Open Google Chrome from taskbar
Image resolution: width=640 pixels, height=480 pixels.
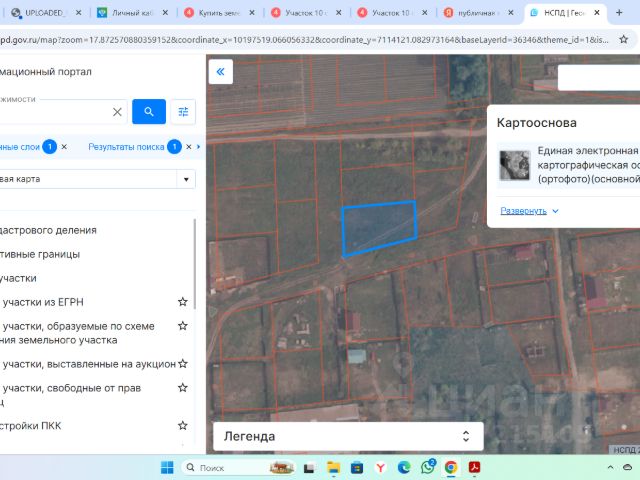[451, 467]
